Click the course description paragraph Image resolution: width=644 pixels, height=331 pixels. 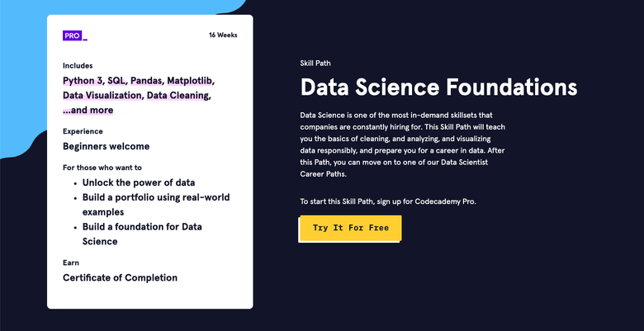(x=403, y=144)
